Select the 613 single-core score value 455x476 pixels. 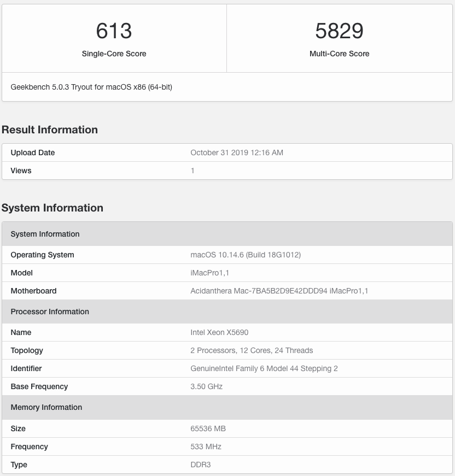[114, 31]
